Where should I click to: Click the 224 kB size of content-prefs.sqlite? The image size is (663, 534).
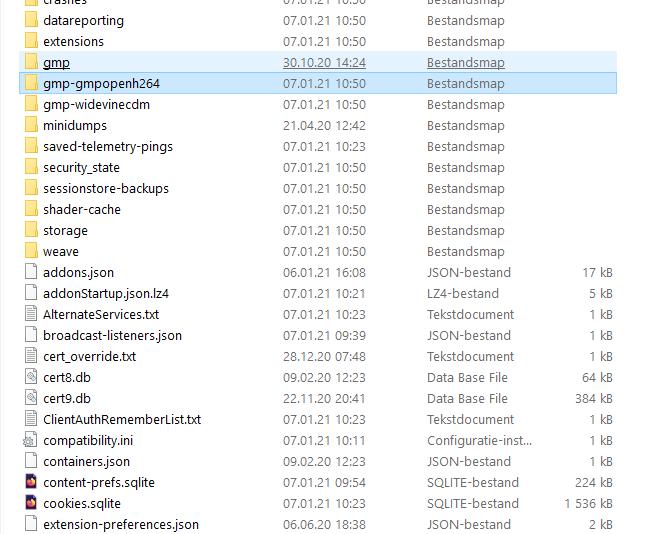point(594,482)
